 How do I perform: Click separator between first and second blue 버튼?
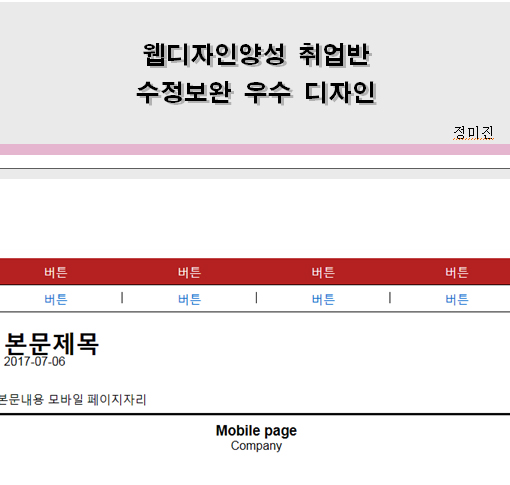tap(122, 298)
